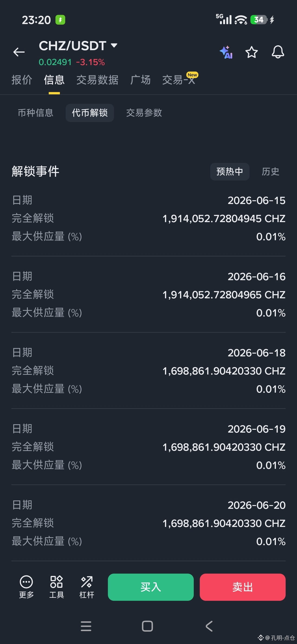Image resolution: width=297 pixels, height=644 pixels.
Task: Select the 币种信息 sub-tab
Action: [x=36, y=113]
